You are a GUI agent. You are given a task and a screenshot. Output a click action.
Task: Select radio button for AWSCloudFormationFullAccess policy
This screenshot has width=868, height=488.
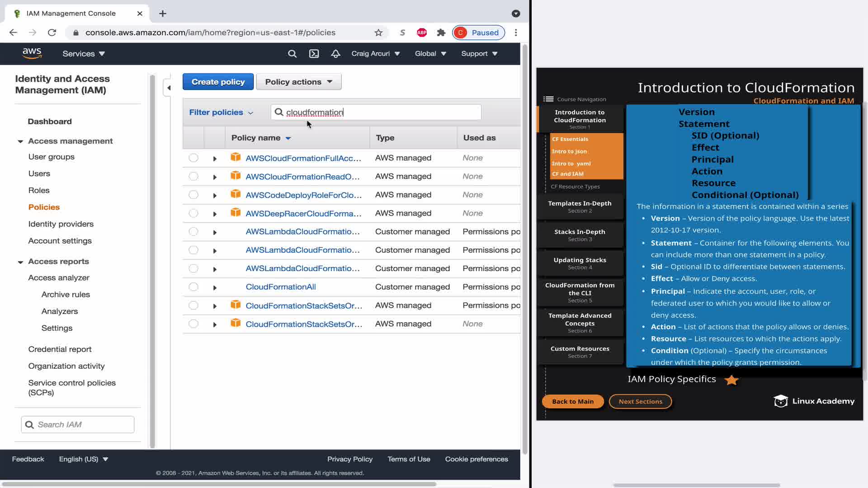(x=193, y=158)
